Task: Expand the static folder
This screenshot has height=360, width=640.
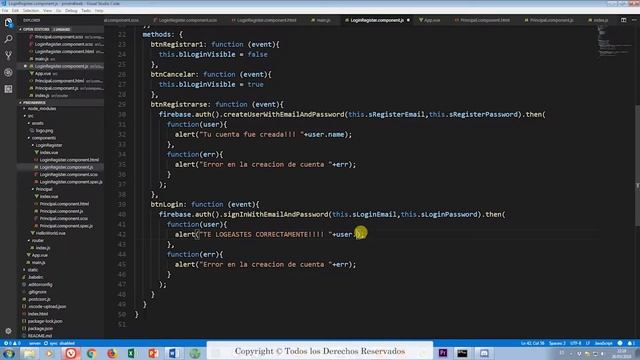Action: click(33, 270)
